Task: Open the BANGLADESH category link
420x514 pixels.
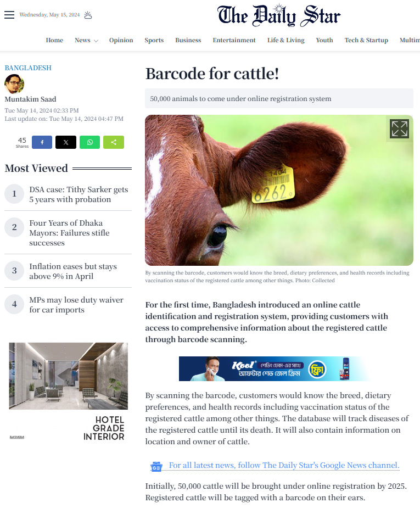Action: click(28, 68)
